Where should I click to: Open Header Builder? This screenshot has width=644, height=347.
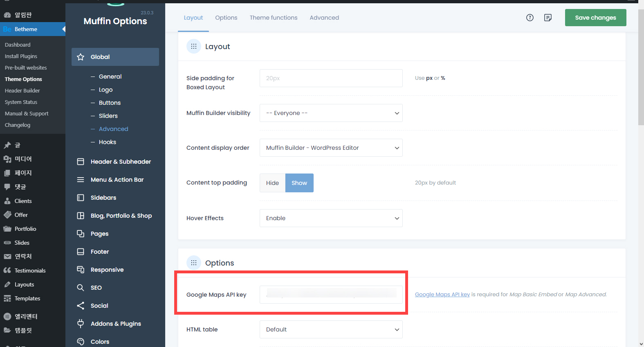coord(22,90)
